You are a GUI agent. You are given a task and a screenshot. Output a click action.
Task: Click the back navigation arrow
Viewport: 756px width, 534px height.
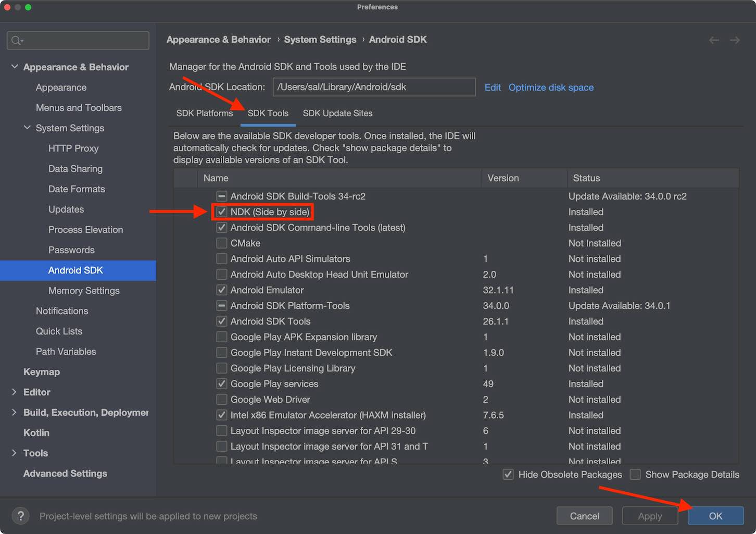click(714, 40)
